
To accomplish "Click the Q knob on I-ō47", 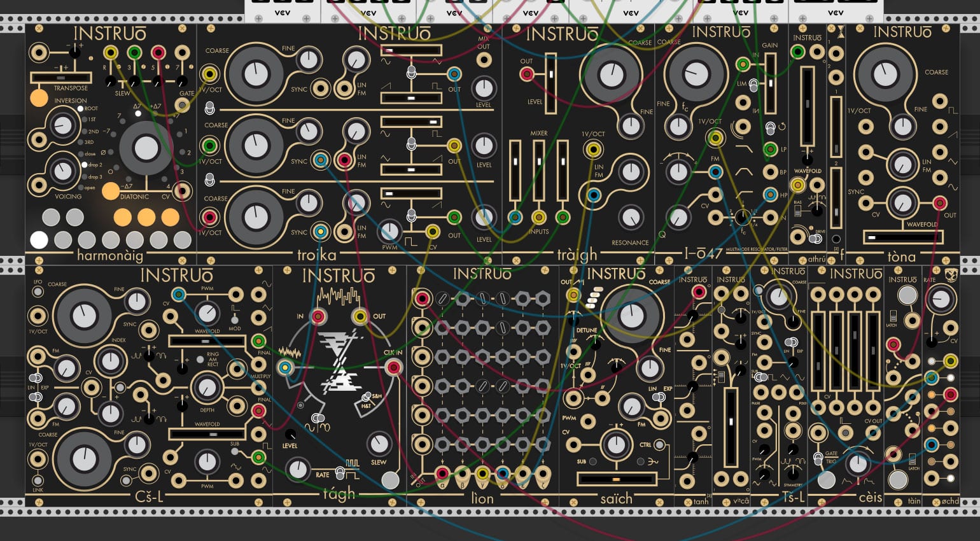I will click(x=678, y=218).
